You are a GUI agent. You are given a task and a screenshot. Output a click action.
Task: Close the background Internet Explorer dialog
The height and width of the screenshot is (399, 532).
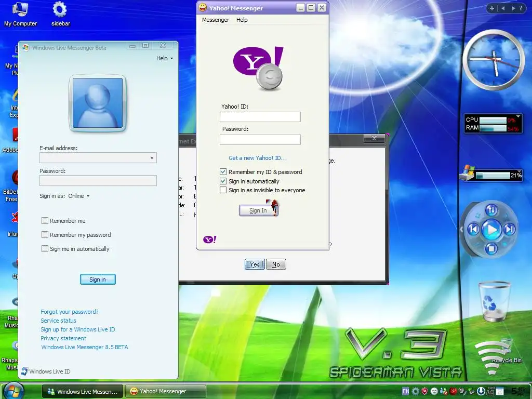374,138
